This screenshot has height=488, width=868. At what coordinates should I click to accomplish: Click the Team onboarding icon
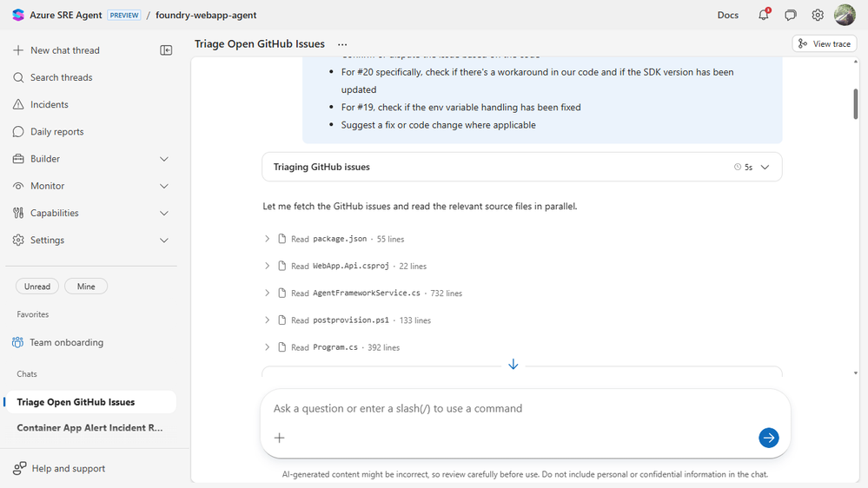pos(17,342)
